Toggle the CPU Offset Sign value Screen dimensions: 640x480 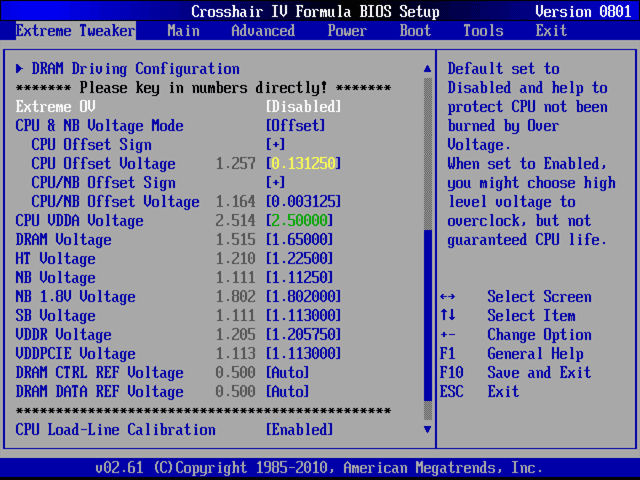275,145
